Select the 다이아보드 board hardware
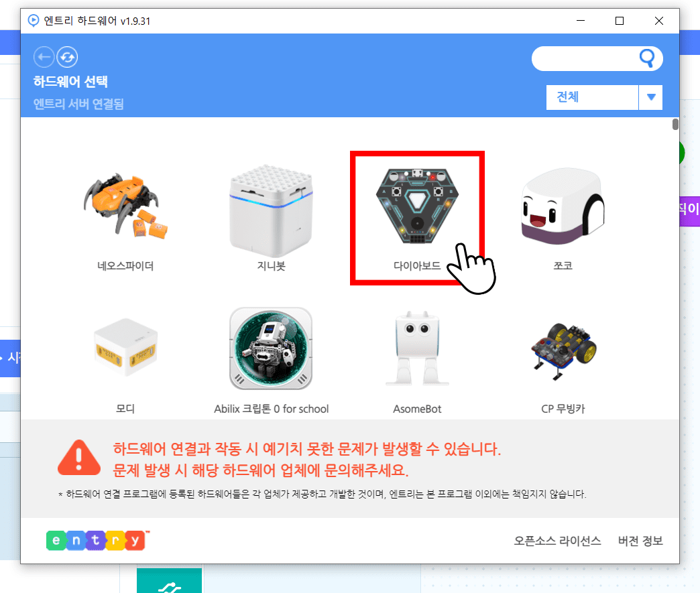The height and width of the screenshot is (593, 700). (417, 206)
